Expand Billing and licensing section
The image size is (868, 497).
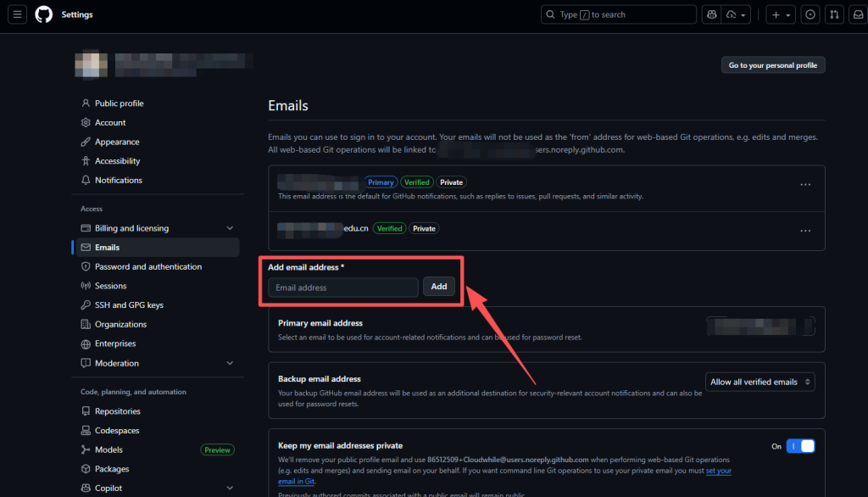pos(230,228)
